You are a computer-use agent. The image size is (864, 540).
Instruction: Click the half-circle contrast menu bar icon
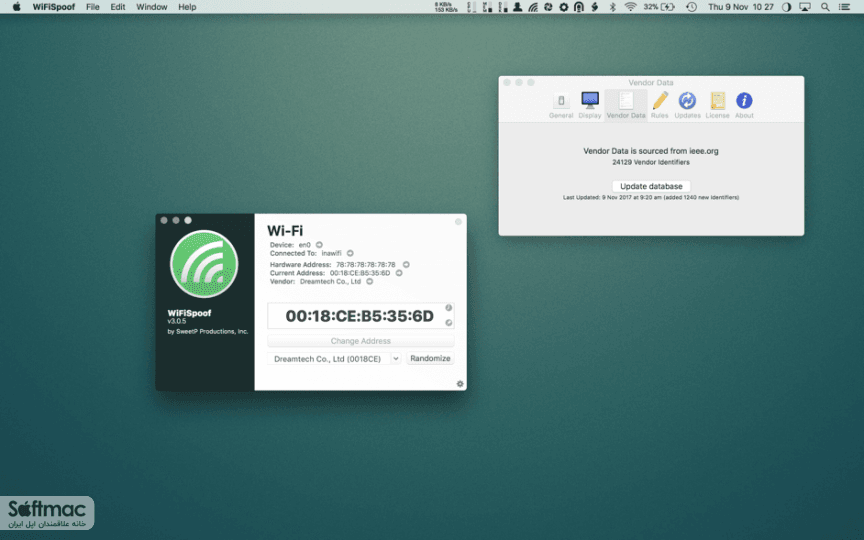[x=786, y=7]
